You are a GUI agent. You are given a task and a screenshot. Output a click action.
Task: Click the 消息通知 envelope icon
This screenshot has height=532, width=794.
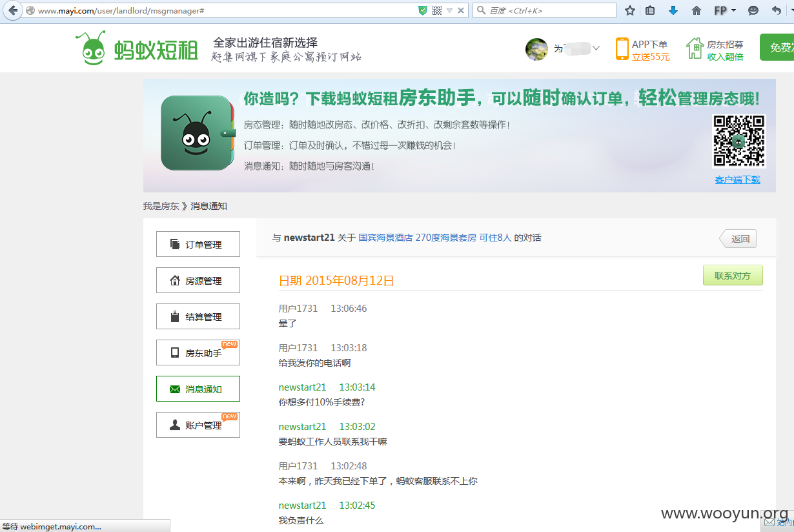(x=175, y=389)
